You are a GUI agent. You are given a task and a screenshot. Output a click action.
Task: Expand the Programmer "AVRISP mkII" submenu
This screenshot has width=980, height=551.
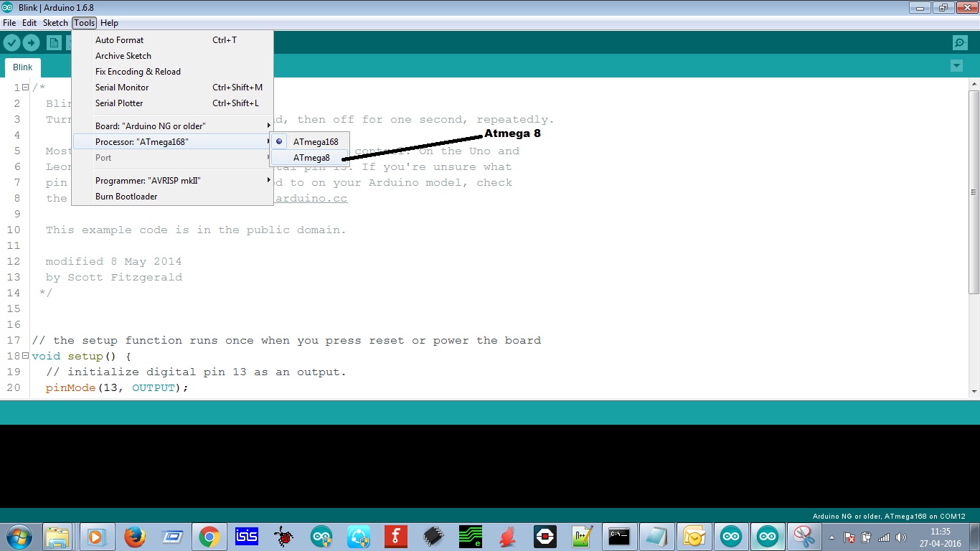(172, 181)
